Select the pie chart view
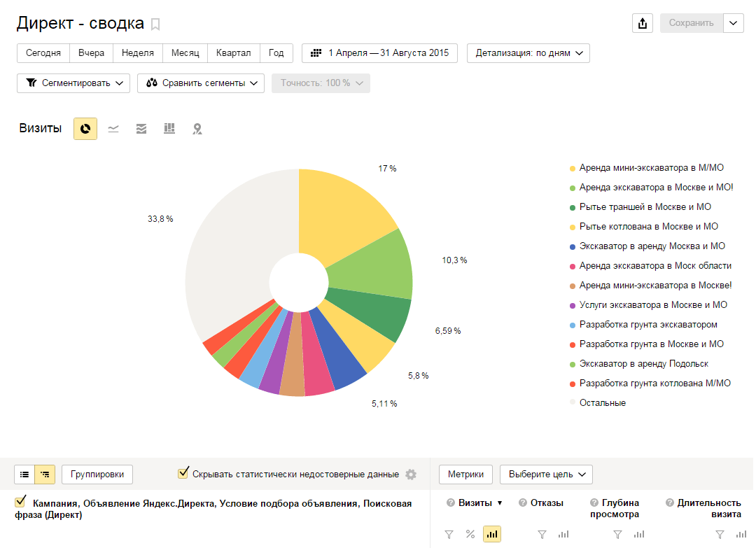 (x=85, y=129)
